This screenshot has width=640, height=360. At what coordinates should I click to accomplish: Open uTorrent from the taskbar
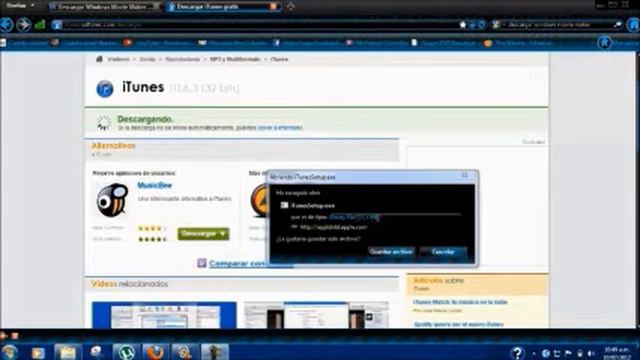[126, 352]
